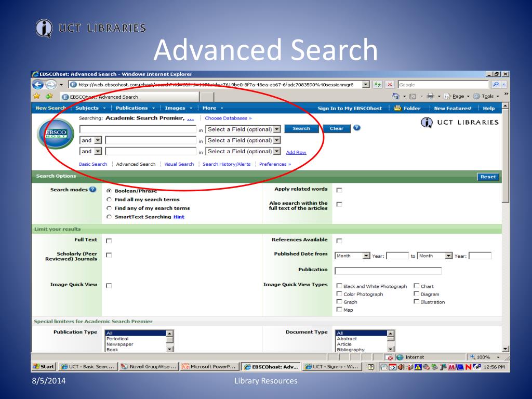Open the More menu

pos(212,108)
